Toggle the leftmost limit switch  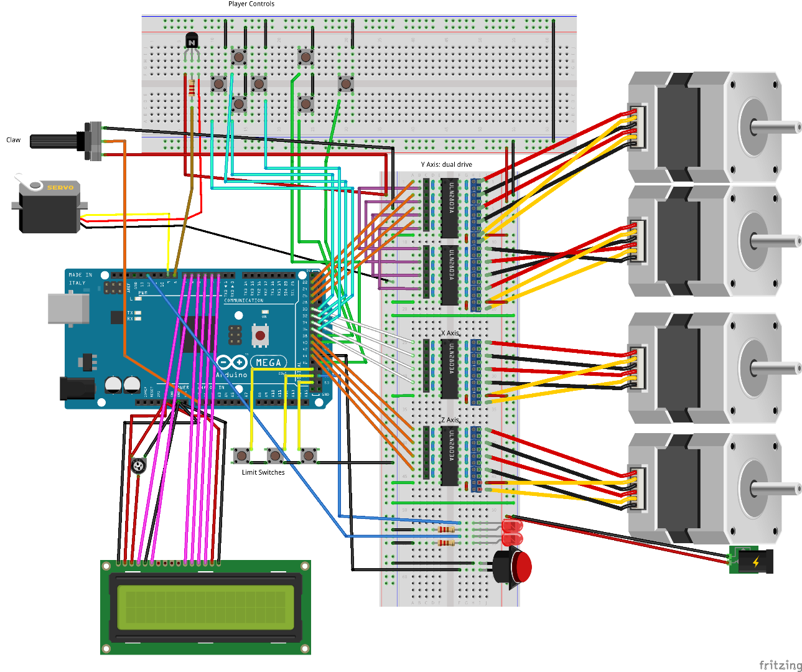[241, 456]
